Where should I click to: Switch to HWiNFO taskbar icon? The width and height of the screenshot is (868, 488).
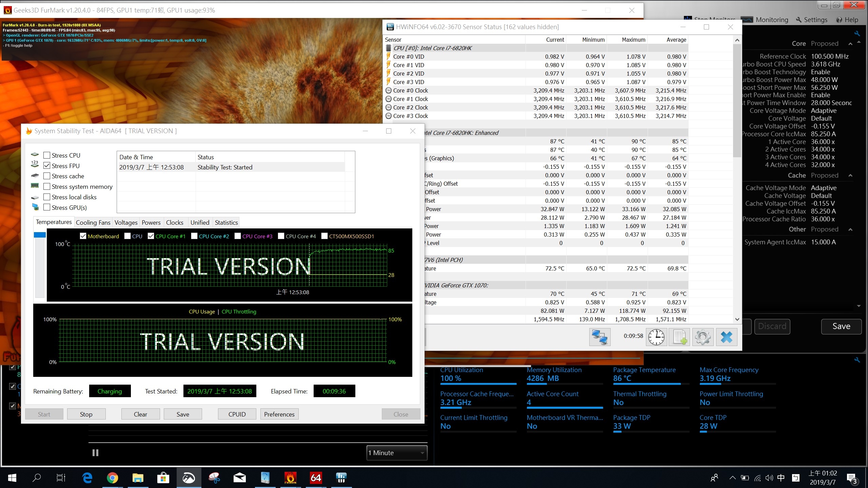(341, 478)
